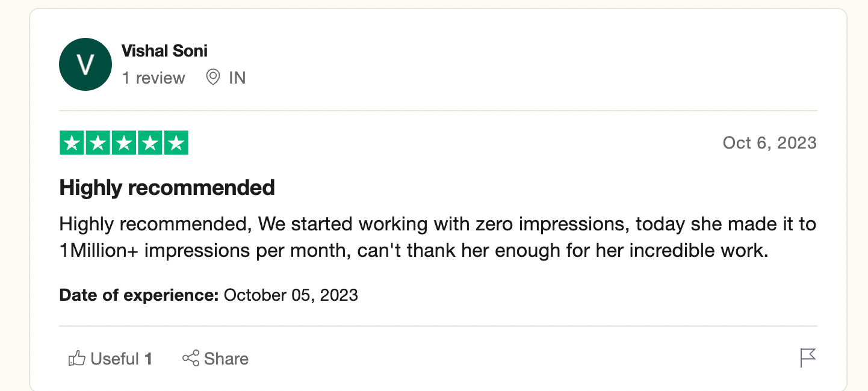Click the review body text paragraph
Viewport: 868px width, 391px height.
click(x=437, y=237)
